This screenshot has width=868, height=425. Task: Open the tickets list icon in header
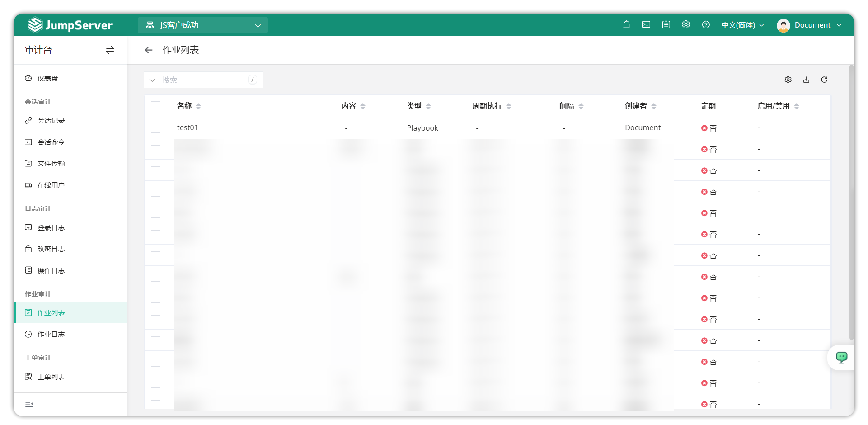(666, 25)
